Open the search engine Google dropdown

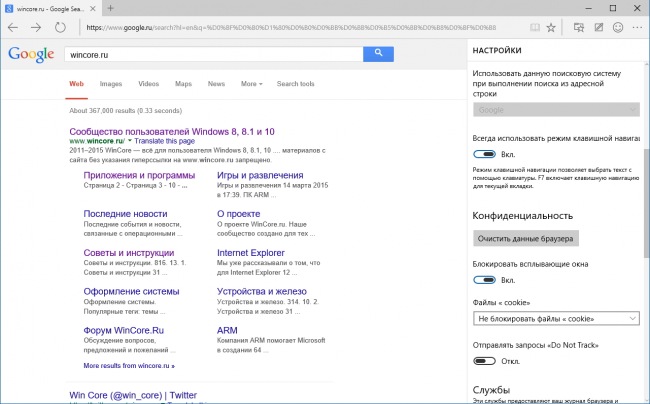point(556,110)
